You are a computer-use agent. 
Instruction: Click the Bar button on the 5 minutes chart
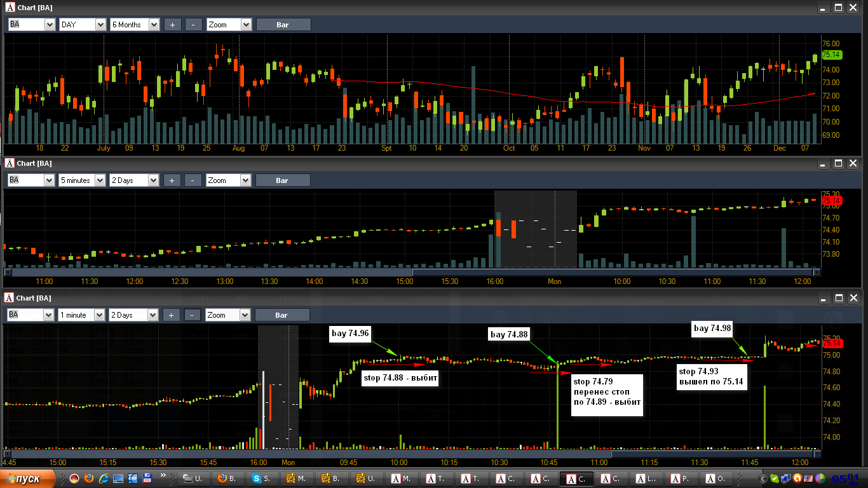[283, 180]
